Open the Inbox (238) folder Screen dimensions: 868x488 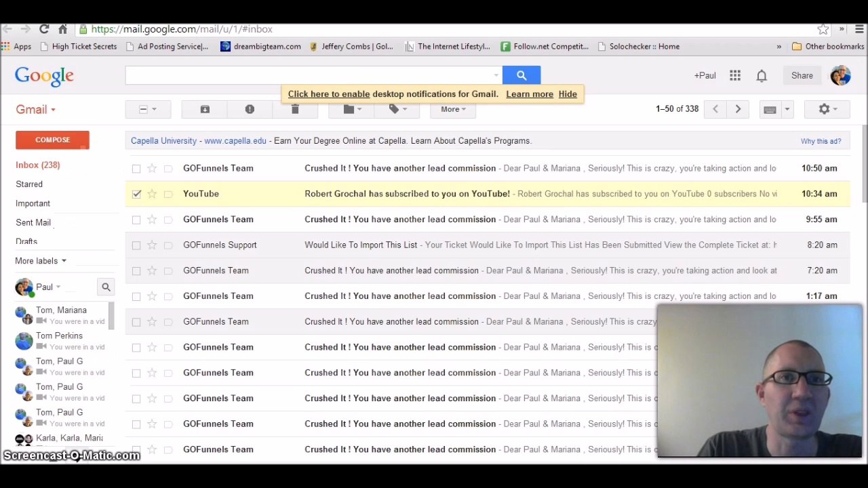coord(38,165)
